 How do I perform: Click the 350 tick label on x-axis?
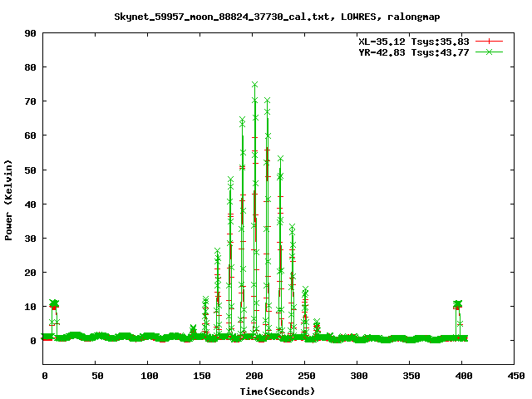click(x=411, y=376)
